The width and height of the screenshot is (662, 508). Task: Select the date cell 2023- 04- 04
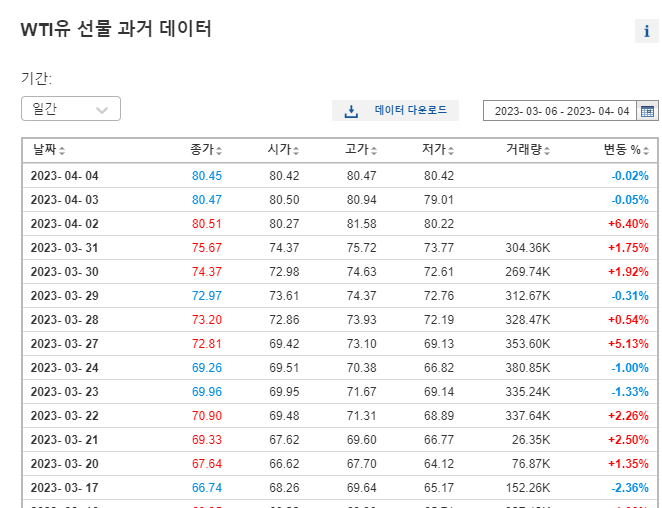pos(65,176)
